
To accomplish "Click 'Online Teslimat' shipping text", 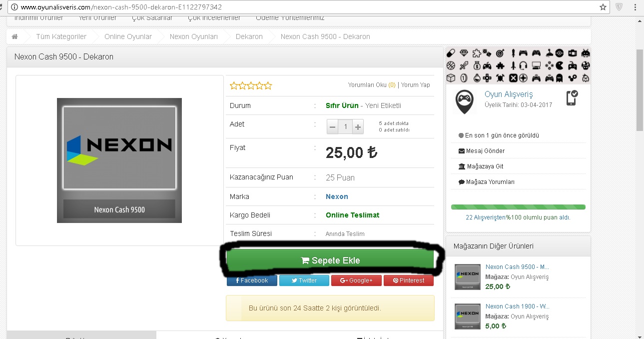I will (x=353, y=215).
